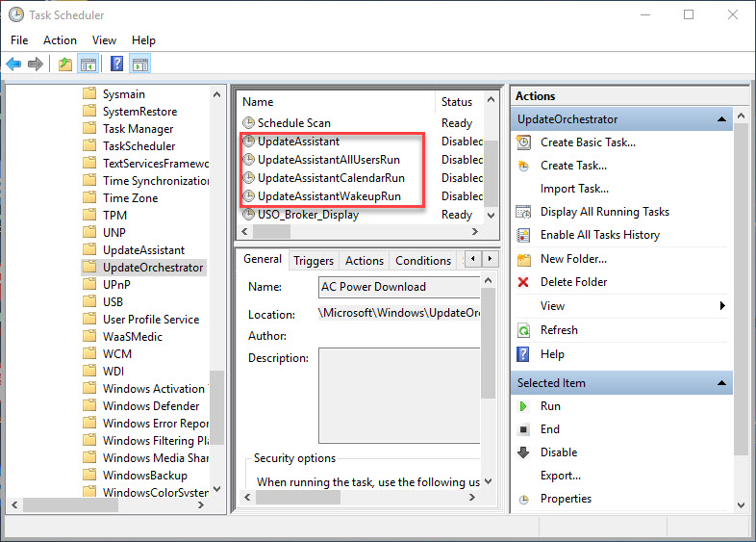
Task: Click the green Refresh icon
Action: 523,330
